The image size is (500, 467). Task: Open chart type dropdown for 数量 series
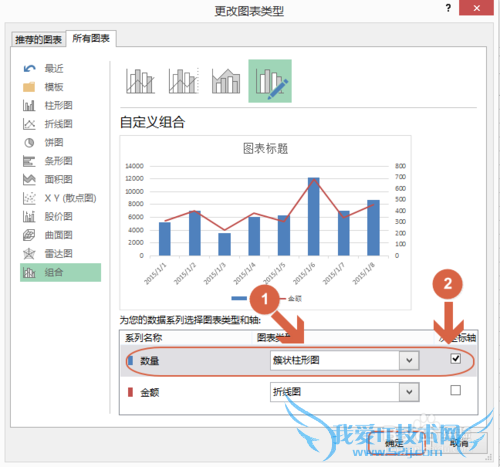[409, 360]
